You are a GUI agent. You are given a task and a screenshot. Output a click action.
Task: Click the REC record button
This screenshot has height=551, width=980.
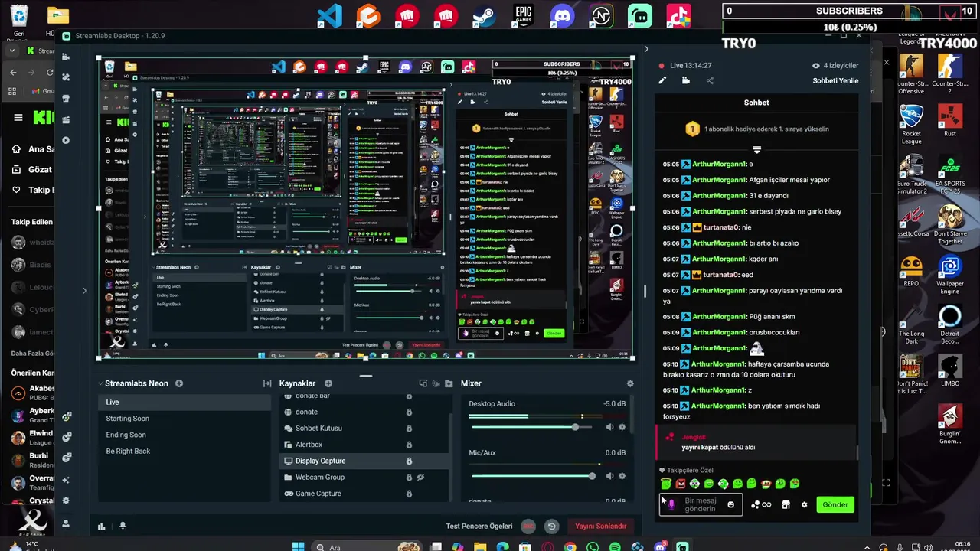[528, 526]
